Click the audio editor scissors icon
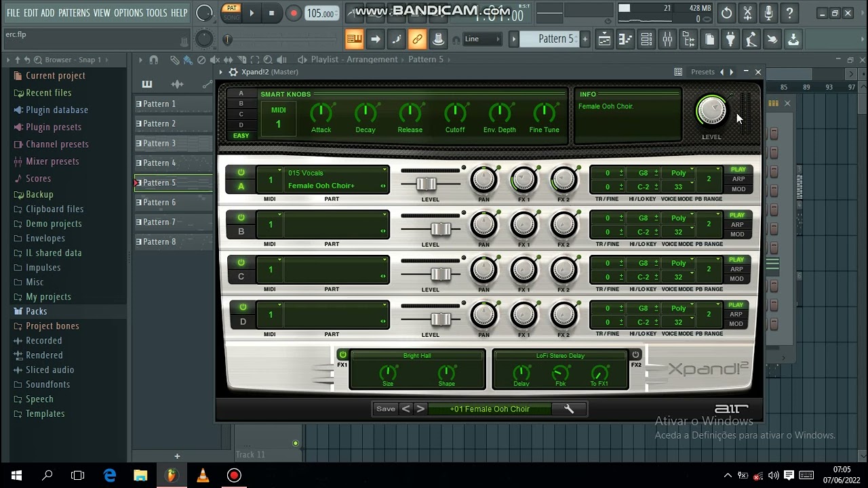The height and width of the screenshot is (488, 868). (747, 13)
